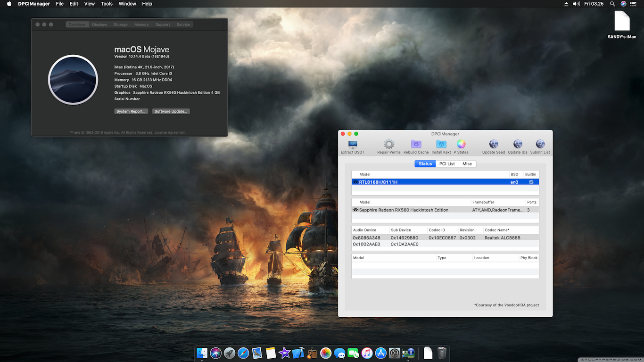Click the License Agreement link
This screenshot has width=644, height=362.
pos(170,132)
